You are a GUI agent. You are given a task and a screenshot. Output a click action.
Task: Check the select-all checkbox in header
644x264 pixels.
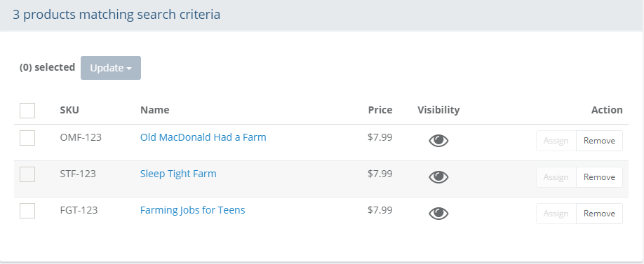27,110
